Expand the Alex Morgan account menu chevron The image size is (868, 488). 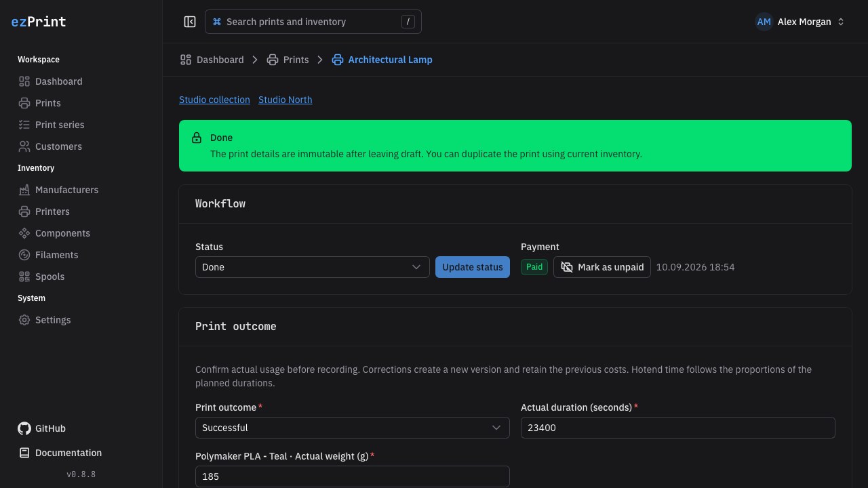click(841, 22)
